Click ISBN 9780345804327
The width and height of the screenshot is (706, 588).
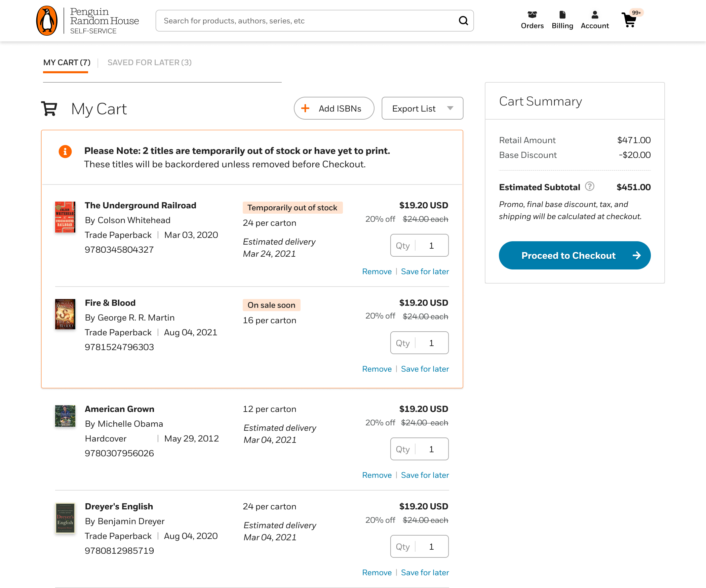point(119,250)
